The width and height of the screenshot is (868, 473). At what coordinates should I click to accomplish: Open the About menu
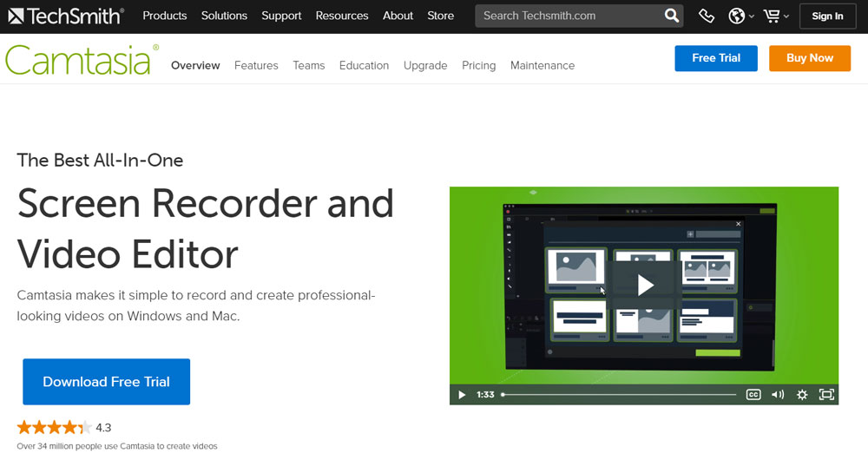point(398,16)
